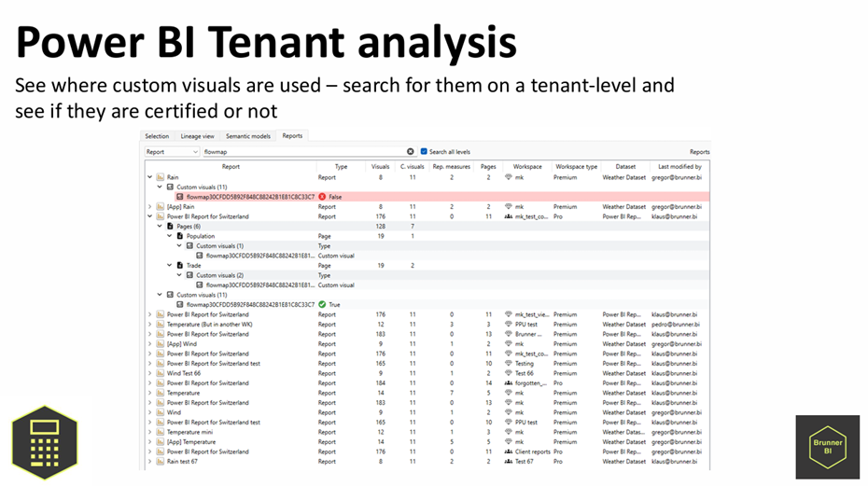Click the Temperature (But in another WK) name
Screen dimensions: 868x486
point(210,325)
